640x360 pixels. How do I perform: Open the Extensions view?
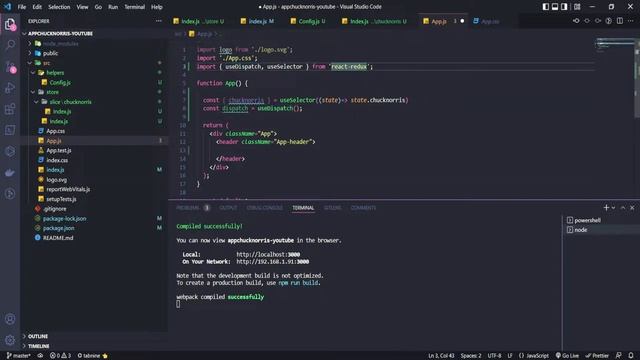tap(10, 109)
